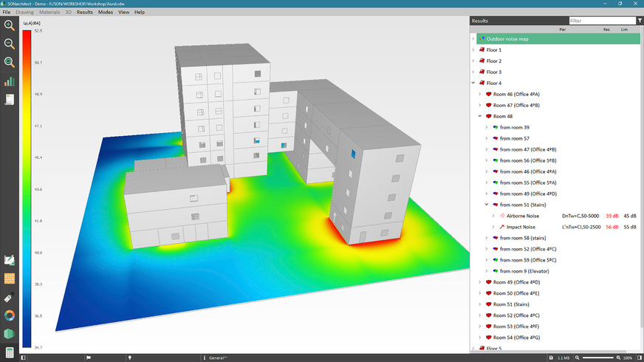Collapse the Room 48 tree node

point(480,116)
